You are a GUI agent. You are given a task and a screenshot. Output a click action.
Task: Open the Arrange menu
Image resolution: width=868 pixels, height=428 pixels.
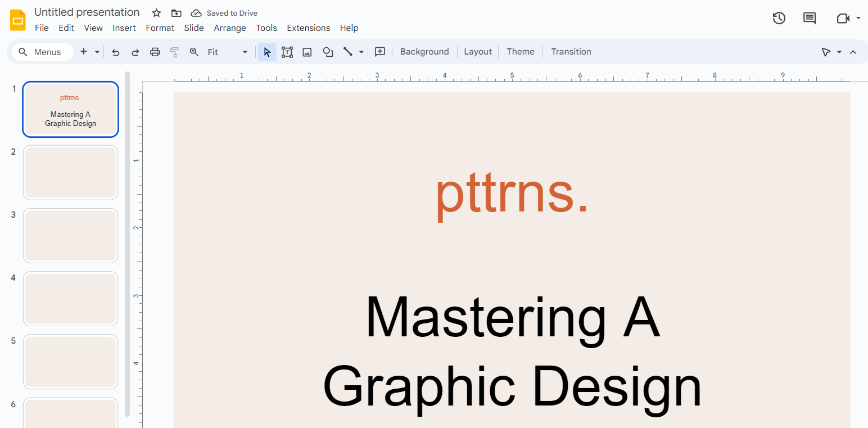point(230,28)
